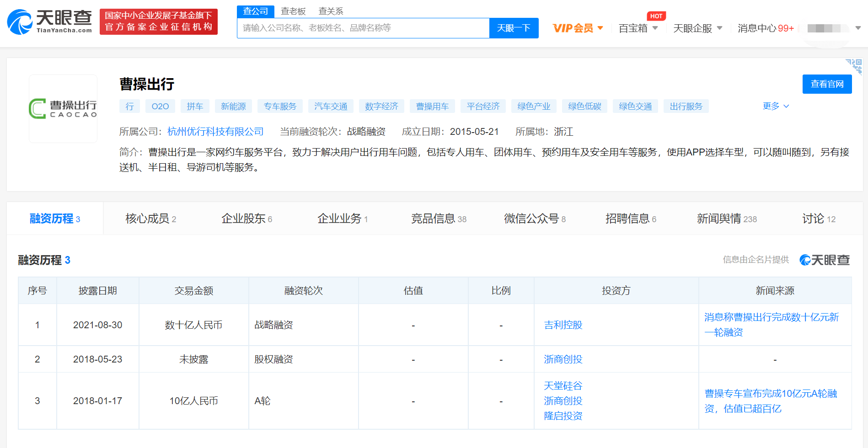The height and width of the screenshot is (448, 868).
Task: Click the 天眼查 watermark logo beside 信息由企名片提供
Action: tap(825, 260)
